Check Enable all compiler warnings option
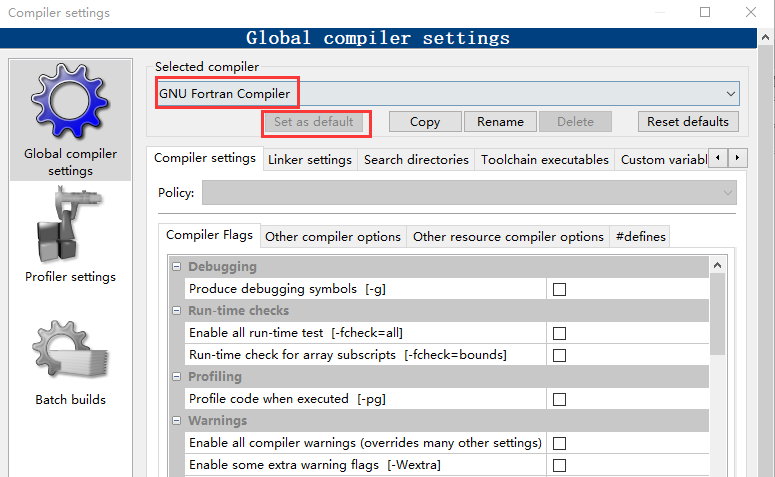Image resolution: width=775 pixels, height=477 pixels. click(559, 443)
